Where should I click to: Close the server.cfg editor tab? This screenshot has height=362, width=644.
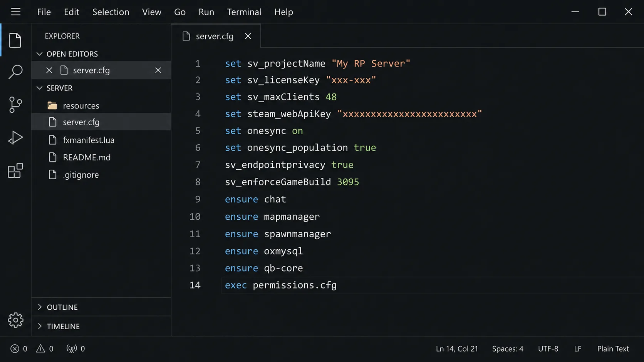[x=248, y=36]
